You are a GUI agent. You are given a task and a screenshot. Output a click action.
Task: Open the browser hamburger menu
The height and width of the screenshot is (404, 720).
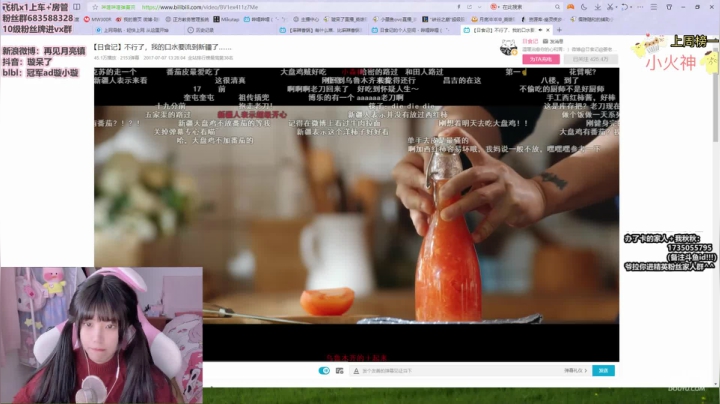[654, 7]
